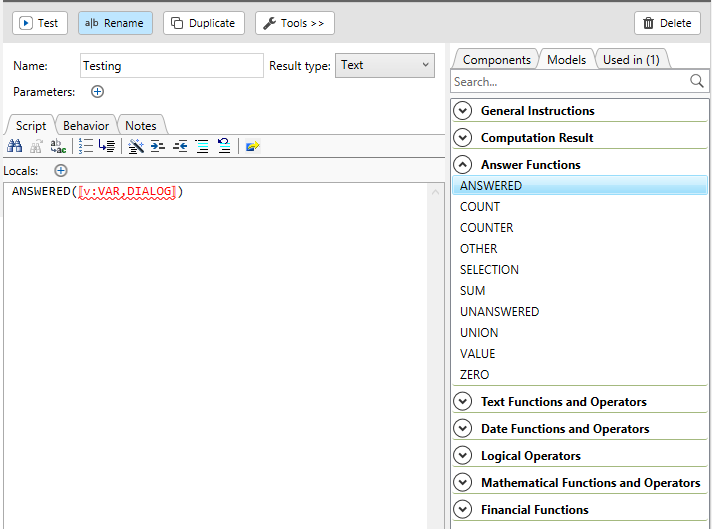
Task: Click the Delete button
Action: [667, 23]
